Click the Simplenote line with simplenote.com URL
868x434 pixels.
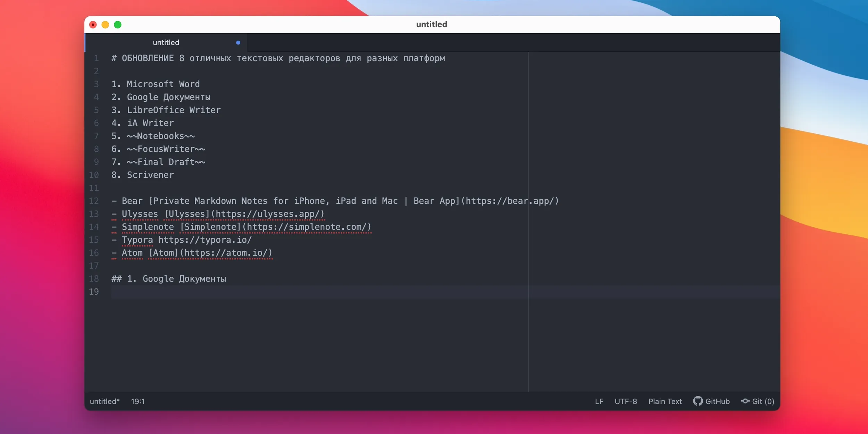(241, 227)
